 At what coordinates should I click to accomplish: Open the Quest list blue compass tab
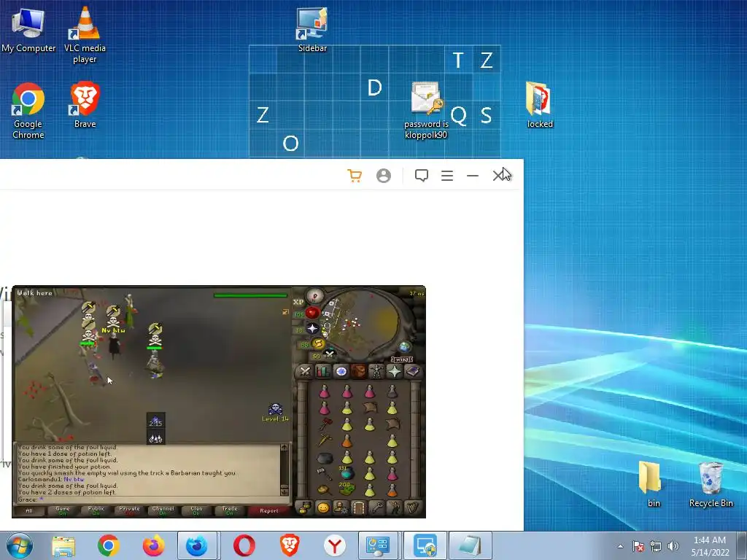pos(341,371)
